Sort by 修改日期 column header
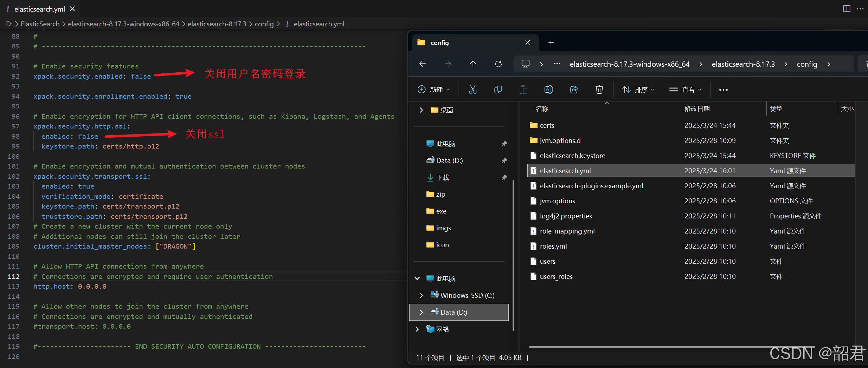 tap(697, 109)
